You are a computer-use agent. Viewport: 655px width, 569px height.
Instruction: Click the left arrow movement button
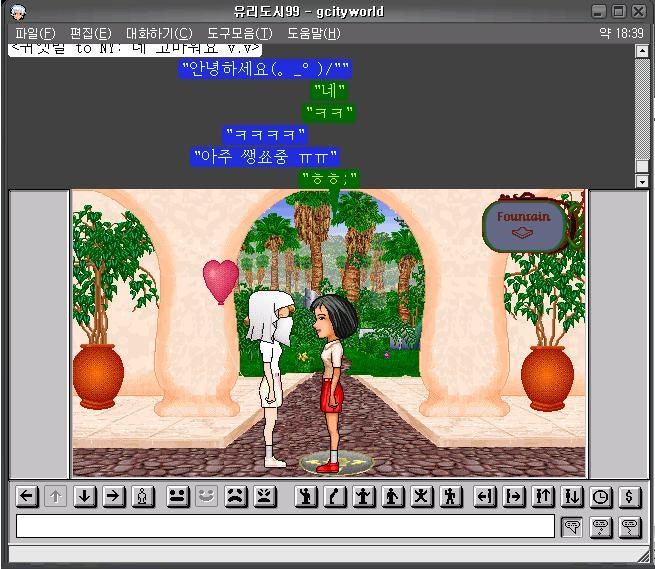pos(28,496)
